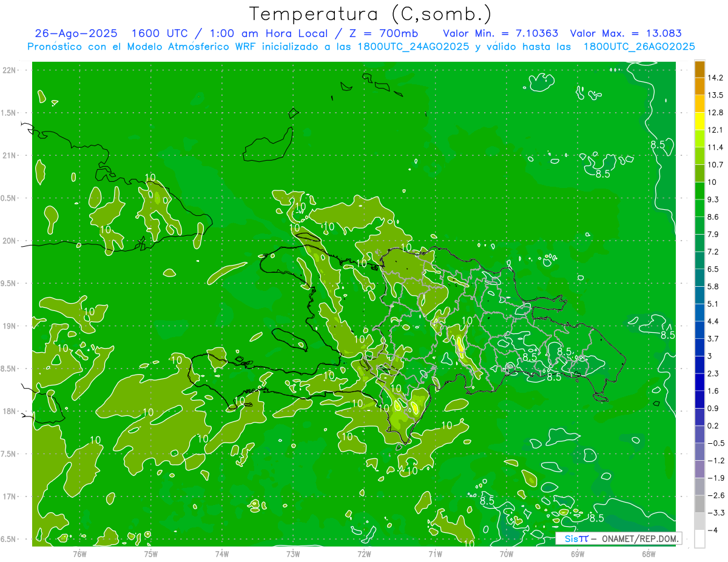The height and width of the screenshot is (562, 728).
Task: Click the "7.9" color scale label
Action: [713, 235]
